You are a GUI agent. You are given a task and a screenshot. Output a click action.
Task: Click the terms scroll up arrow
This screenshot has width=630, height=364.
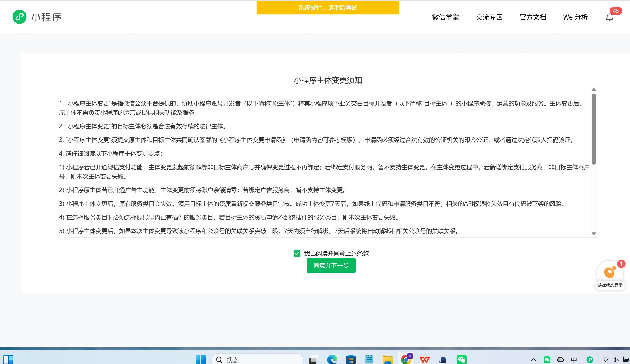coord(594,89)
